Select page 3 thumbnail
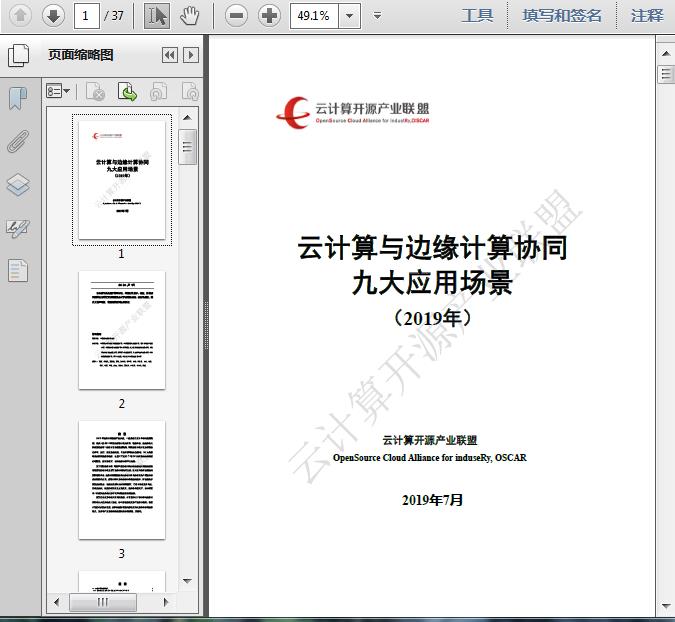Image resolution: width=675 pixels, height=622 pixels. pyautogui.click(x=122, y=480)
